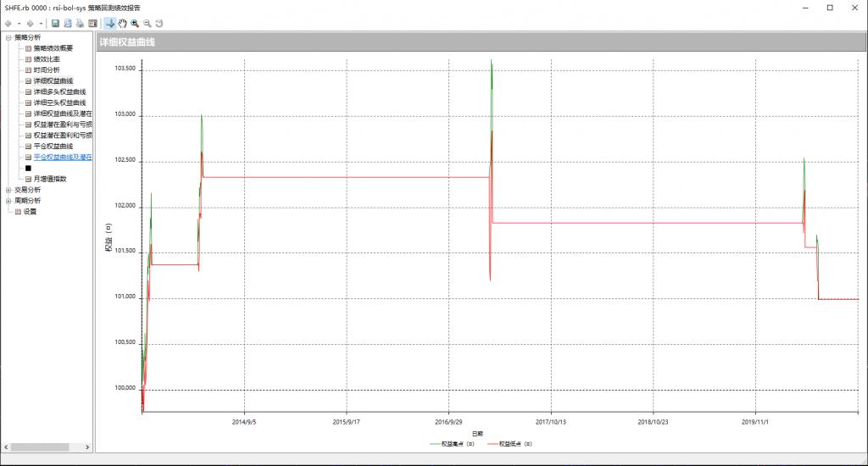Click the 100,000 axis value
This screenshot has width=868, height=466.
pos(125,388)
